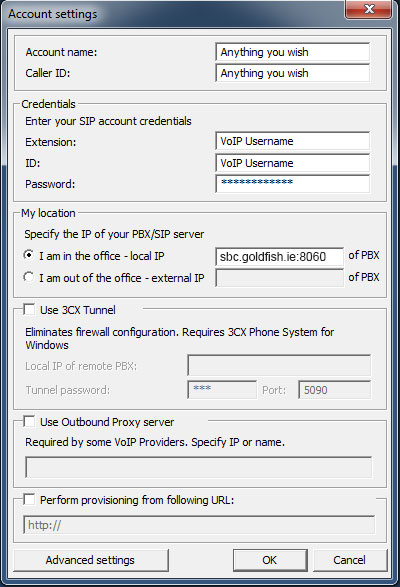Viewport: 400px width, 587px height.
Task: Click the Account name text field
Action: [293, 52]
